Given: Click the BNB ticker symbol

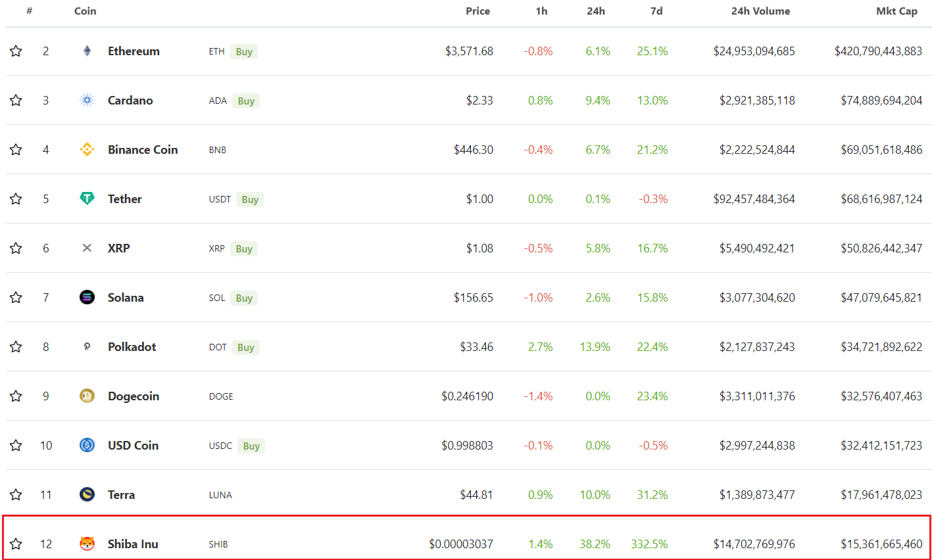Looking at the screenshot, I should (x=218, y=150).
